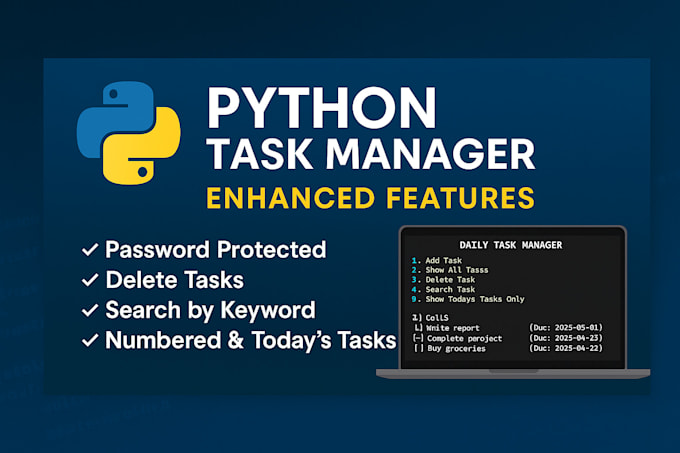Click the due date 2025-05-01
The image size is (680, 453).
[x=566, y=327]
